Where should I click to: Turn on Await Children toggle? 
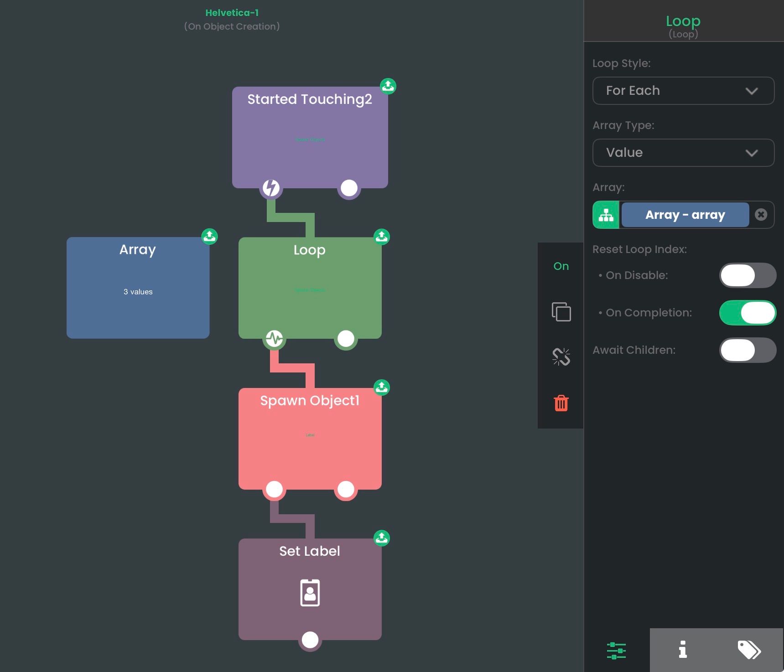pyautogui.click(x=747, y=350)
